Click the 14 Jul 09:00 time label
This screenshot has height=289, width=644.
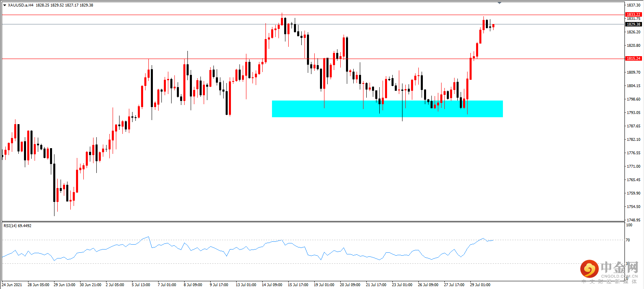point(272,285)
